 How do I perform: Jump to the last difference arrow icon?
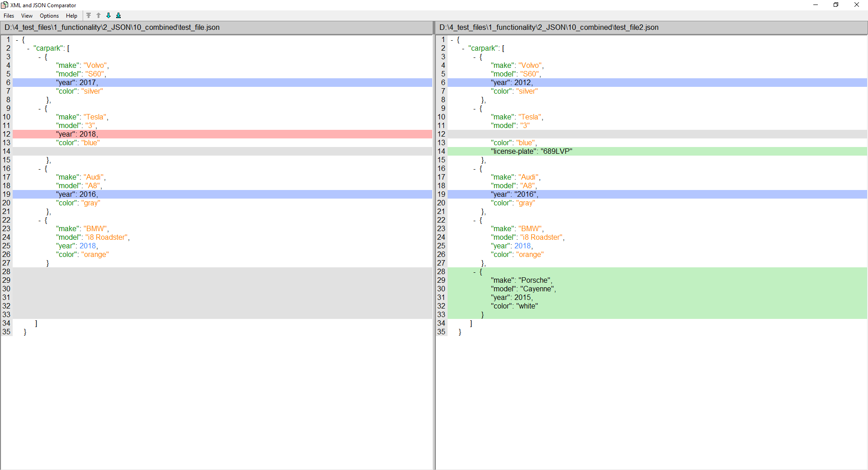(x=118, y=15)
